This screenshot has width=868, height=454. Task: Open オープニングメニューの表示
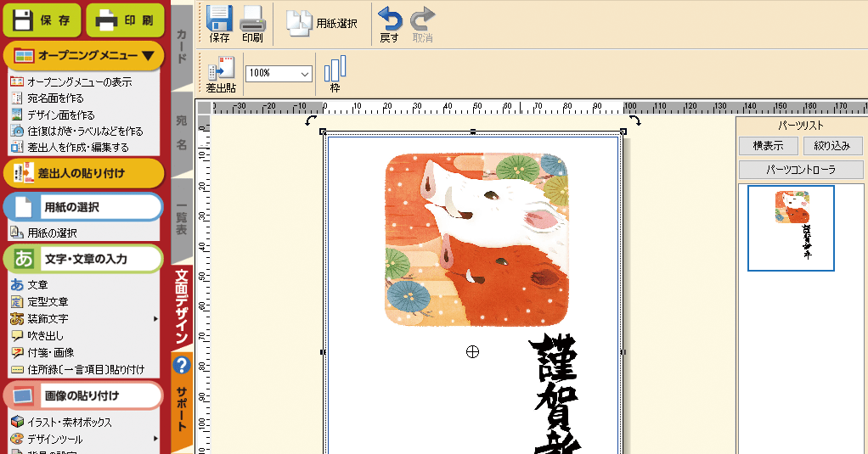click(x=79, y=81)
